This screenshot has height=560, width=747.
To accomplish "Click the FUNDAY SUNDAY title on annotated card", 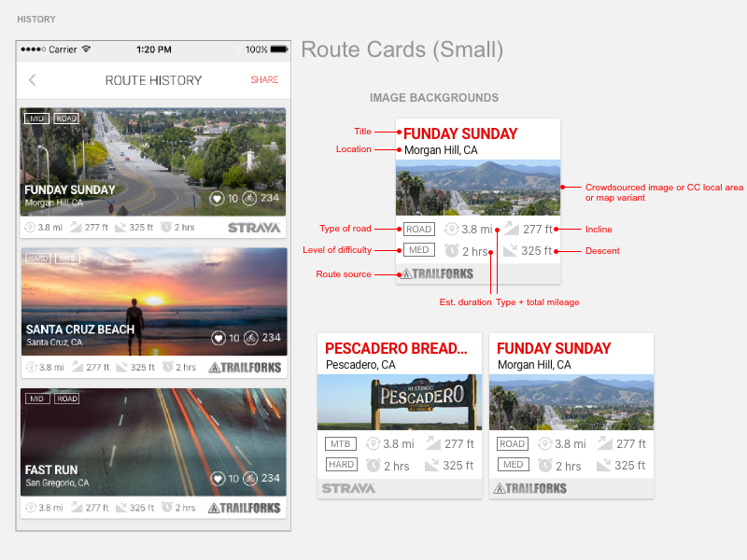I will [x=460, y=133].
